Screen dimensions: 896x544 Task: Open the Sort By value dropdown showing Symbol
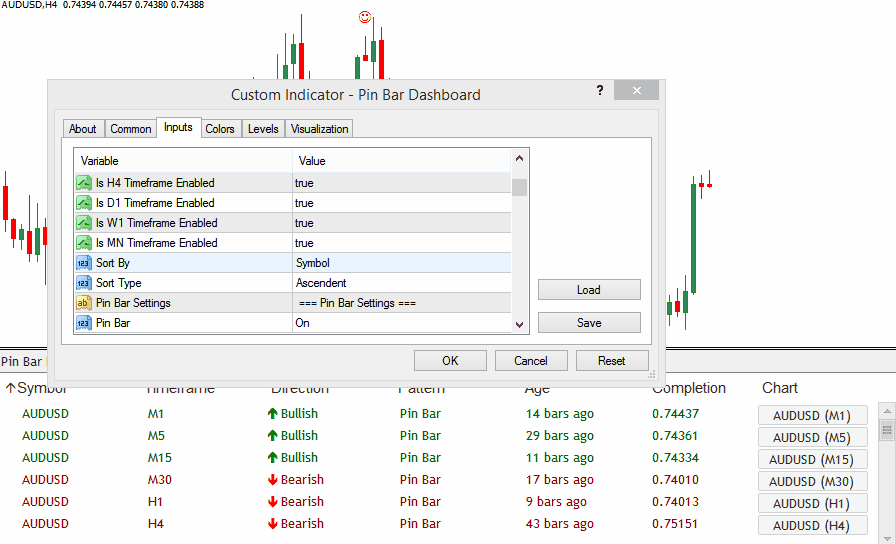400,263
